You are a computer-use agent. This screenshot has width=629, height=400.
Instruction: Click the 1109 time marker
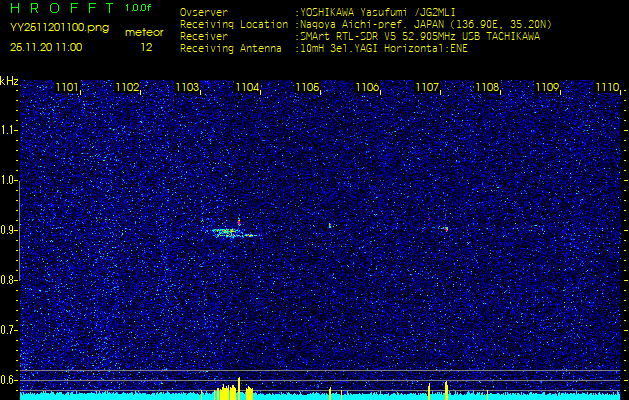548,87
